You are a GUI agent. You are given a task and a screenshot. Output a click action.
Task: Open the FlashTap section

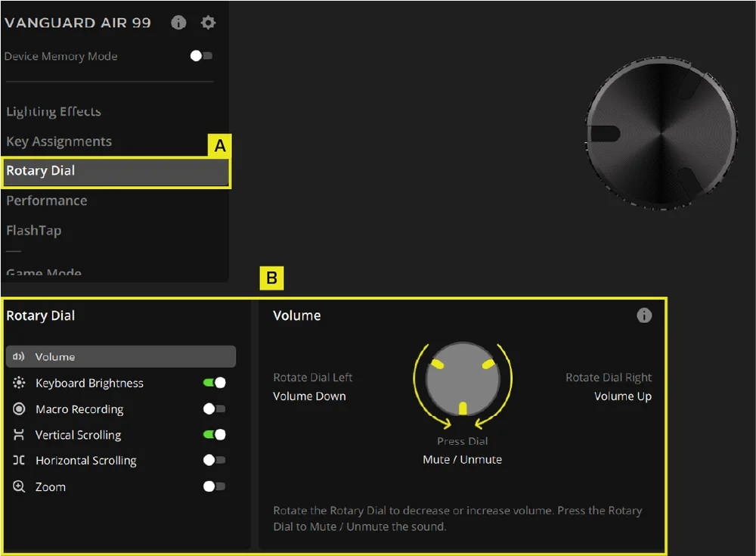34,231
